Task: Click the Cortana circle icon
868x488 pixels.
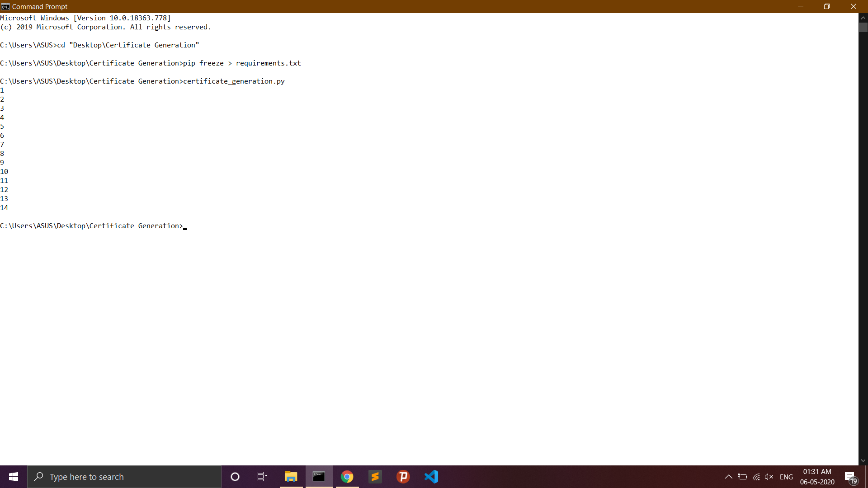Action: (235, 477)
